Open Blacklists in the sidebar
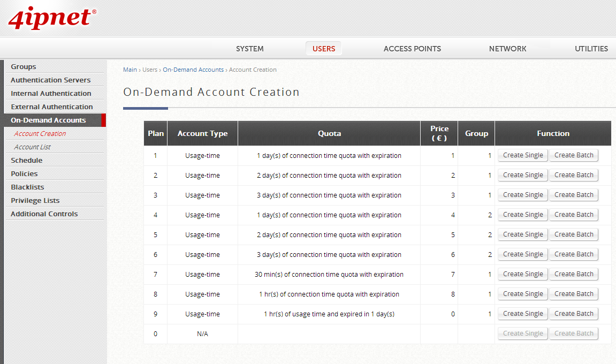Image resolution: width=616 pixels, height=364 pixels. 27,187
